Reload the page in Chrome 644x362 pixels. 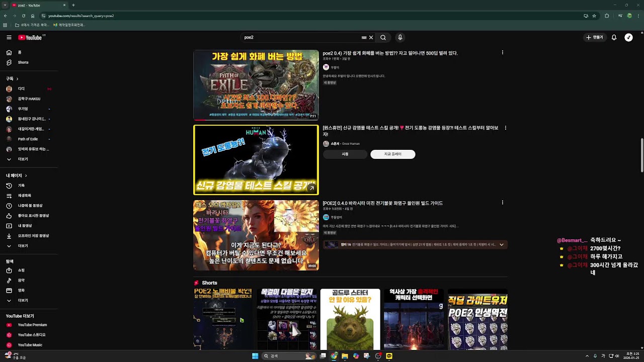[24, 16]
